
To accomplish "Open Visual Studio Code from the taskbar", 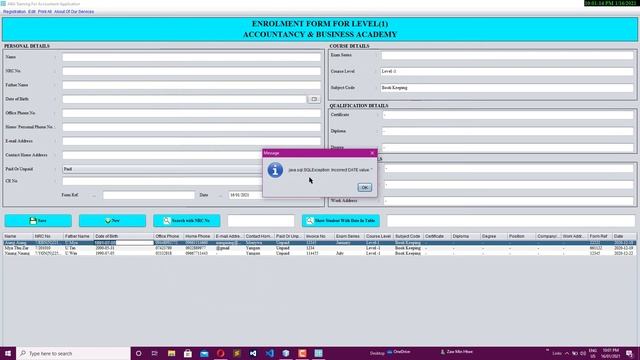I will (x=269, y=353).
